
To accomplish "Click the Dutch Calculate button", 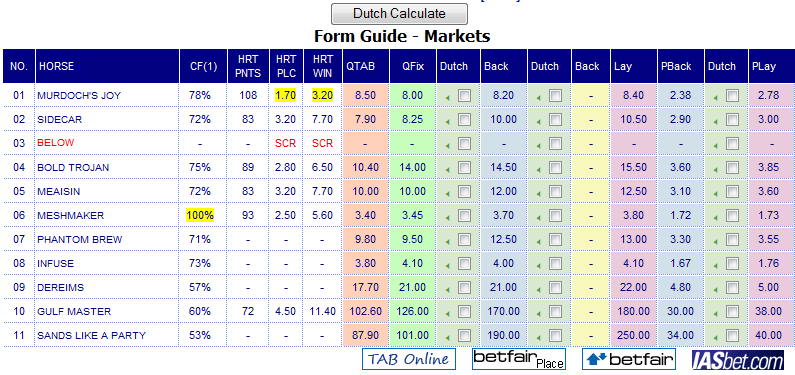I will [399, 14].
